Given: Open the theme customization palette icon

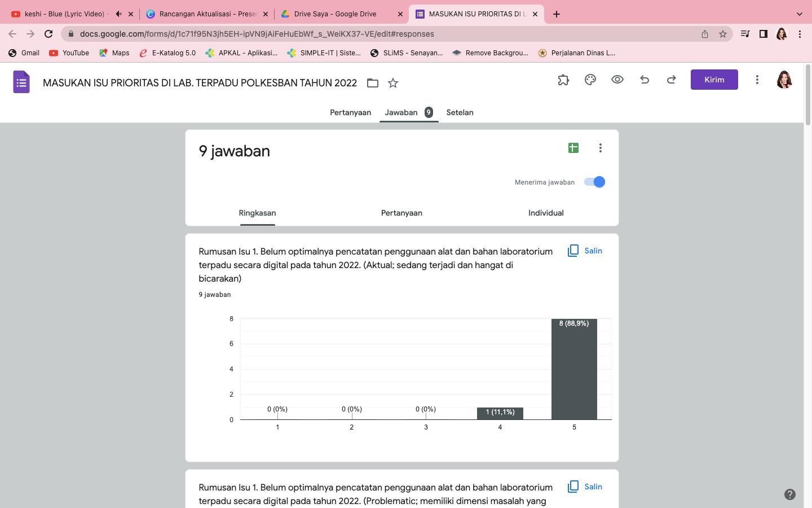Looking at the screenshot, I should click(x=590, y=80).
